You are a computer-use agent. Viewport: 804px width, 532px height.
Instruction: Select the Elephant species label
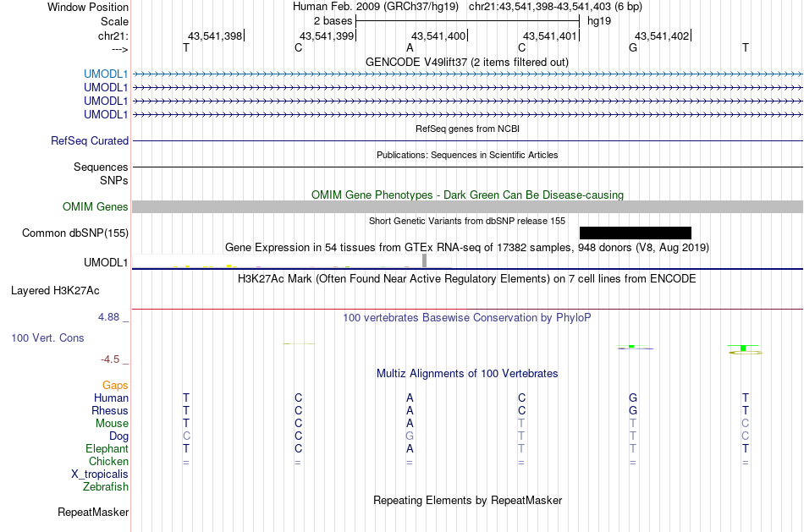(107, 449)
